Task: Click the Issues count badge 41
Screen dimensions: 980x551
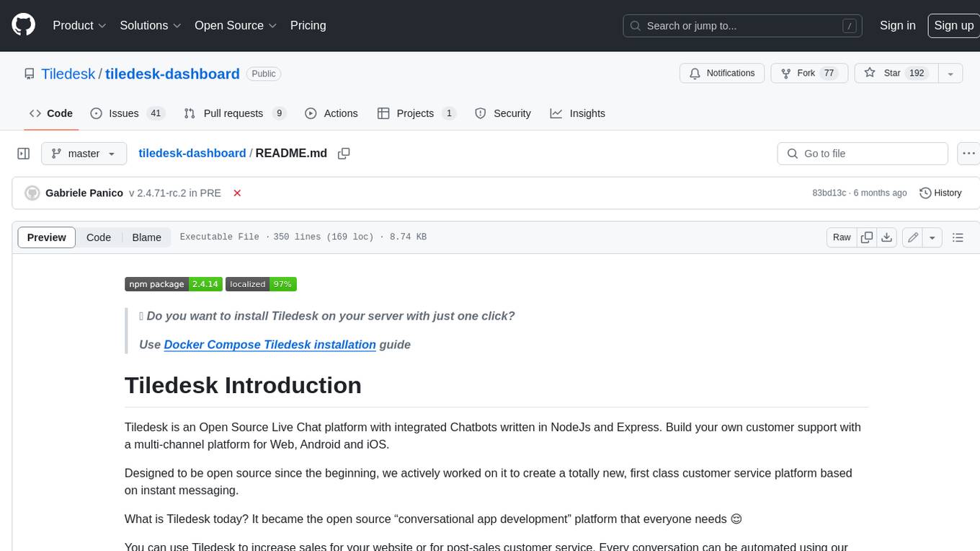Action: (x=155, y=113)
